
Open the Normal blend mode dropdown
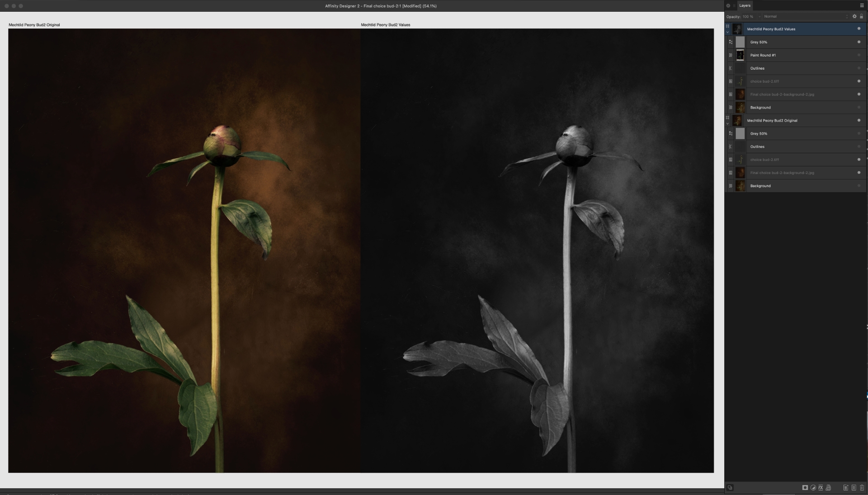coord(806,16)
